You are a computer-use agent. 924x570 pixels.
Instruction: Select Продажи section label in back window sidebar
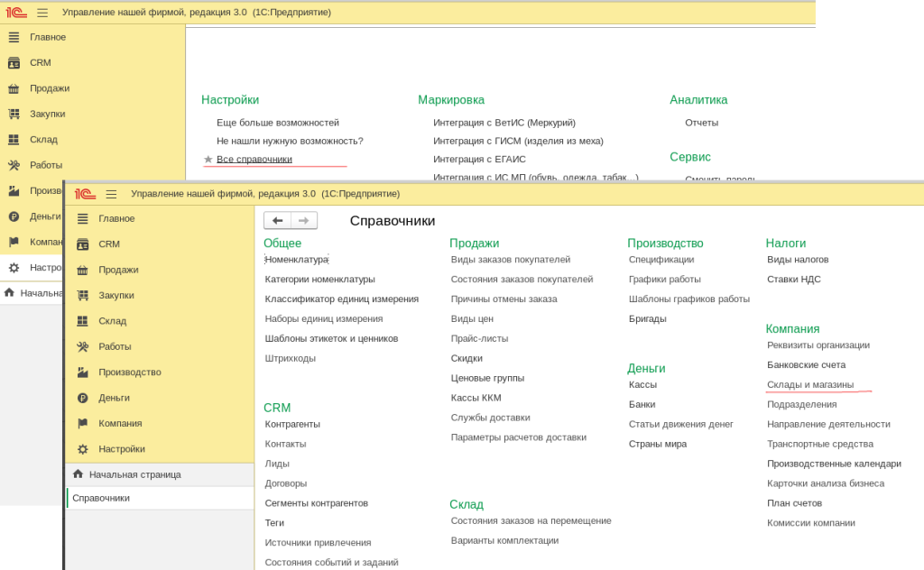[x=50, y=88]
